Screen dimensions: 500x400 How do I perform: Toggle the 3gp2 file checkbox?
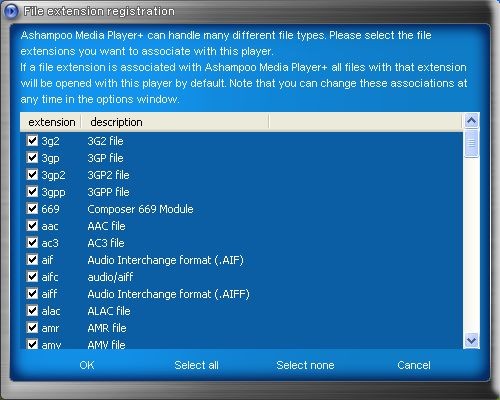(32, 175)
